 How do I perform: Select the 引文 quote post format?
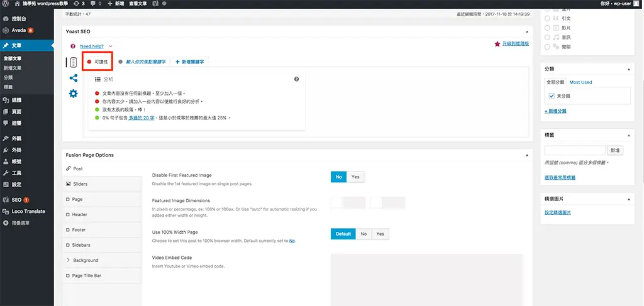click(547, 18)
